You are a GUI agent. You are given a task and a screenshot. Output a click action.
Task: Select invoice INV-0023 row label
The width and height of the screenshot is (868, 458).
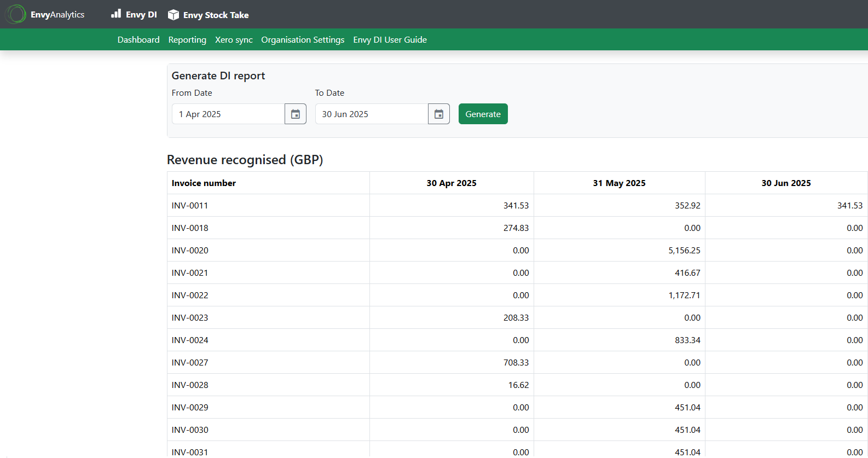[x=190, y=317]
